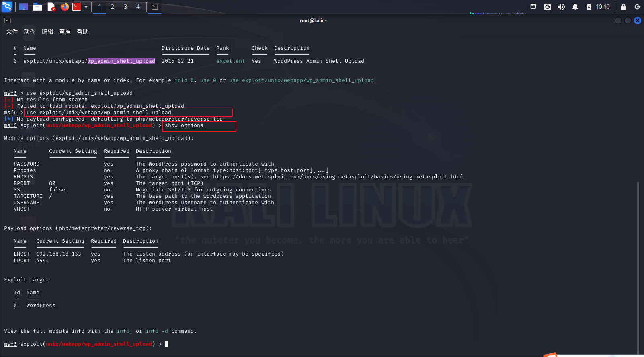The height and width of the screenshot is (357, 644).
Task: Click the RHOSTS option name
Action: (23, 177)
